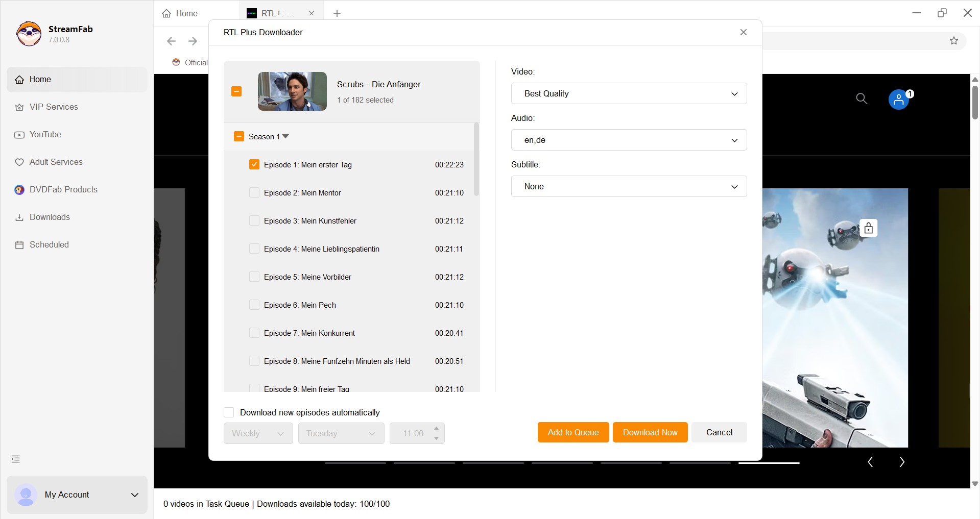Click the Scrubs series thumbnail
Image resolution: width=980 pixels, height=519 pixels.
coord(292,91)
